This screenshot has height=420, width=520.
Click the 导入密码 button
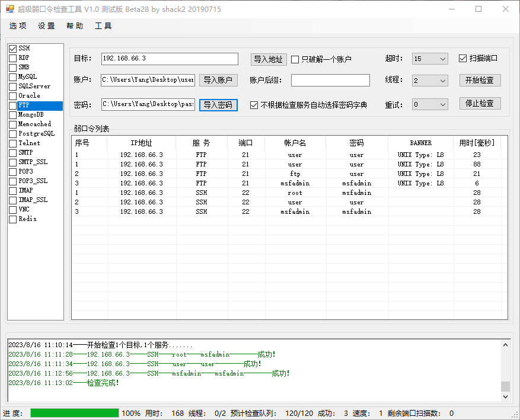pyautogui.click(x=218, y=105)
